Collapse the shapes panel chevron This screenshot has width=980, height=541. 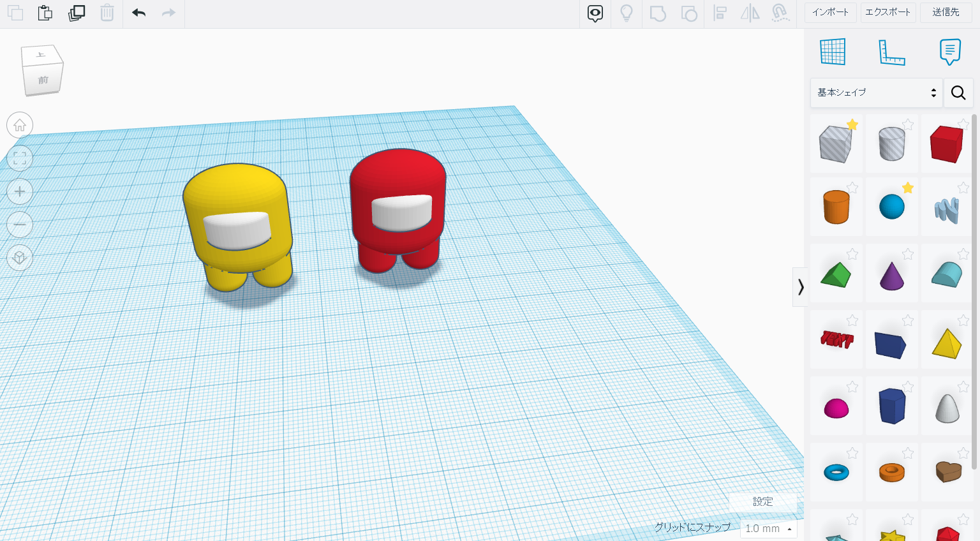point(800,287)
